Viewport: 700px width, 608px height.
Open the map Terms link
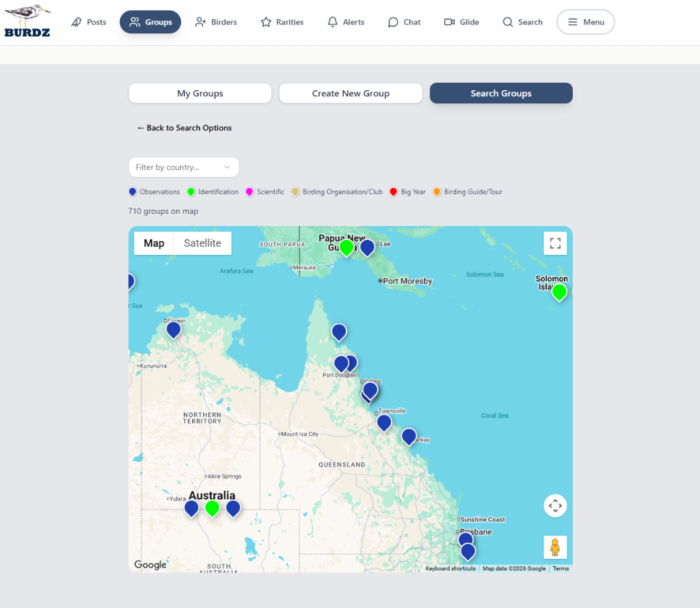pyautogui.click(x=561, y=569)
